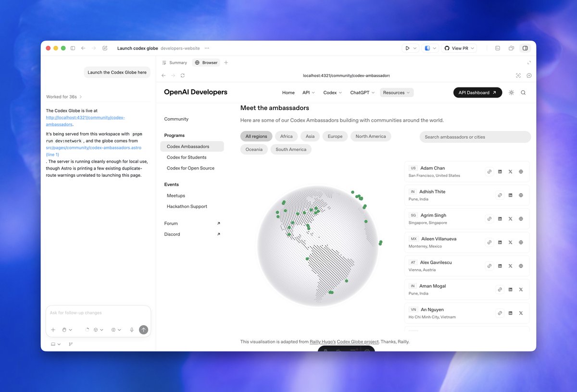The width and height of the screenshot is (577, 392).
Task: Open the hand approval mode dropdown
Action: click(x=67, y=330)
